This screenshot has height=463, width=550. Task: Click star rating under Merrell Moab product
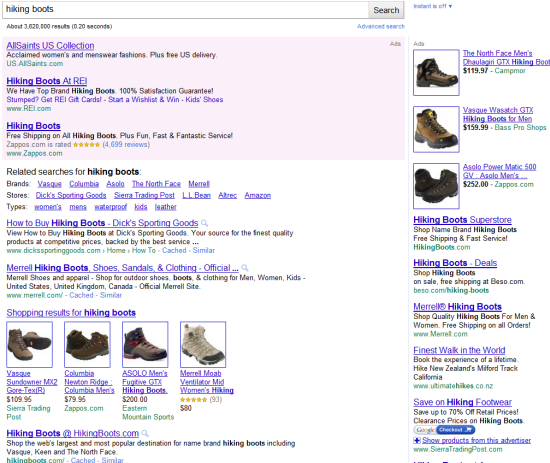pos(193,400)
